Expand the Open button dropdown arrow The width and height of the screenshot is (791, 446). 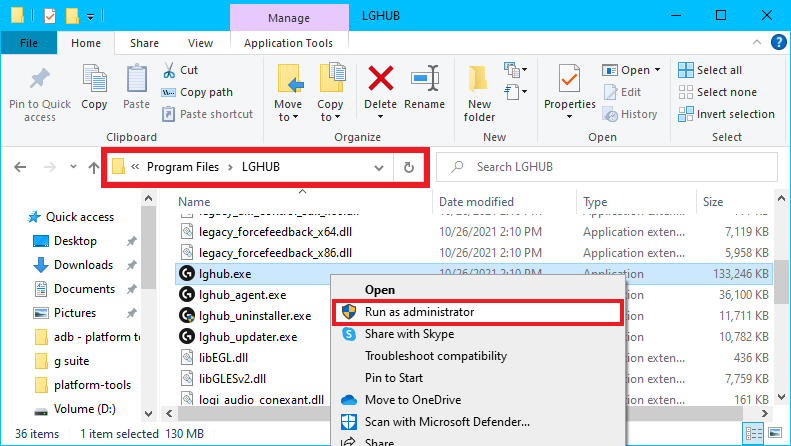pos(657,70)
